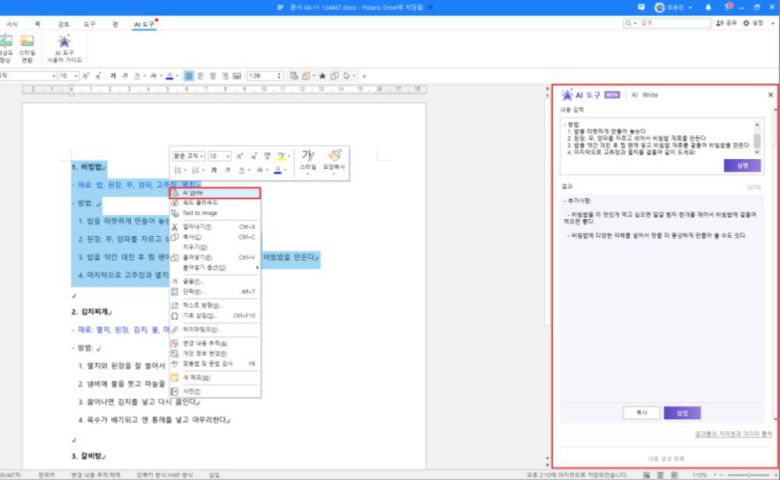Image resolution: width=780 pixels, height=480 pixels.
Task: Open the AI 도구 사용자 가이드 ribbon icon
Action: coord(64,49)
